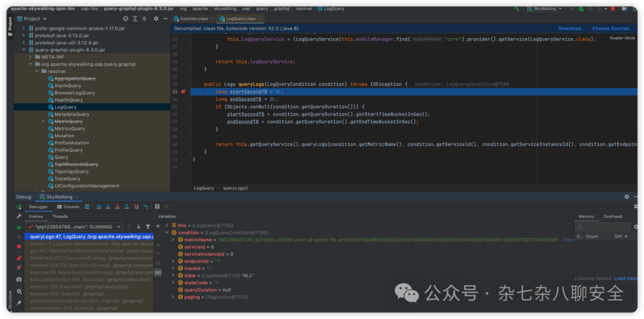Toggle Reader Mode in editor
Viewport: 644px width, 319px height.
pyautogui.click(x=622, y=38)
